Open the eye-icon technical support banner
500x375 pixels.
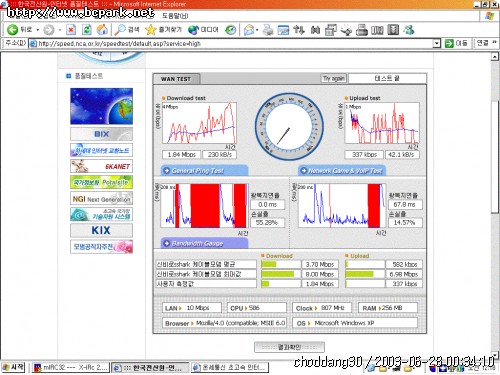[101, 214]
